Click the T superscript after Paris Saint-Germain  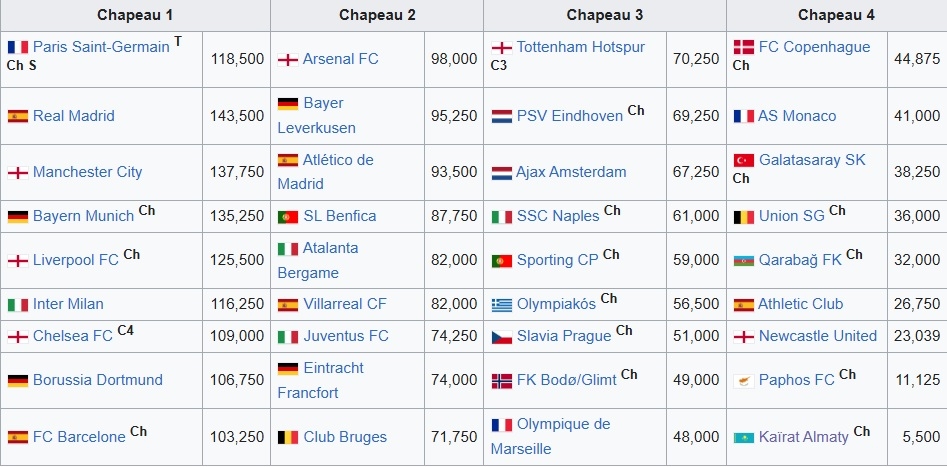(178, 41)
